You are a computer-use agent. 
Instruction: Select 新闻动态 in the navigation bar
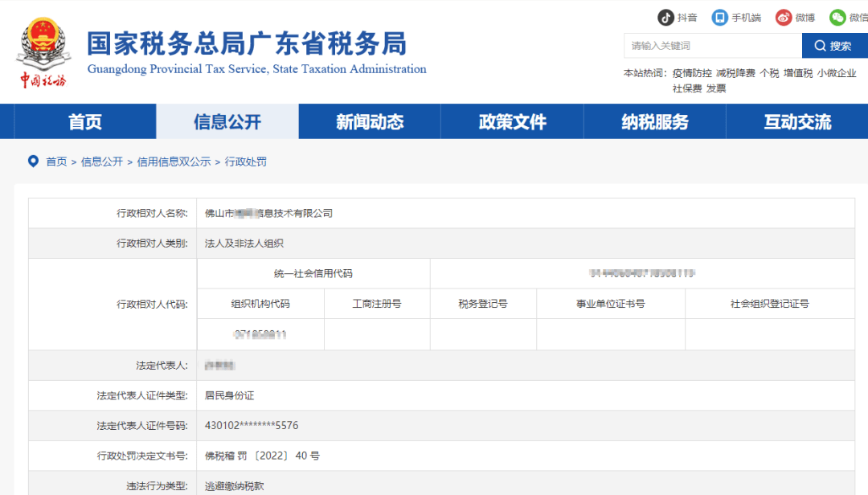click(369, 121)
